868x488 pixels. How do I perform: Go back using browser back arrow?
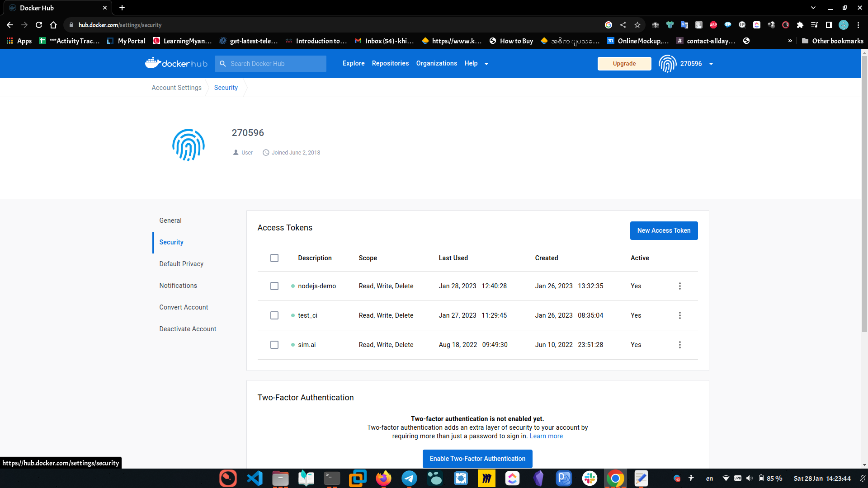(10, 25)
